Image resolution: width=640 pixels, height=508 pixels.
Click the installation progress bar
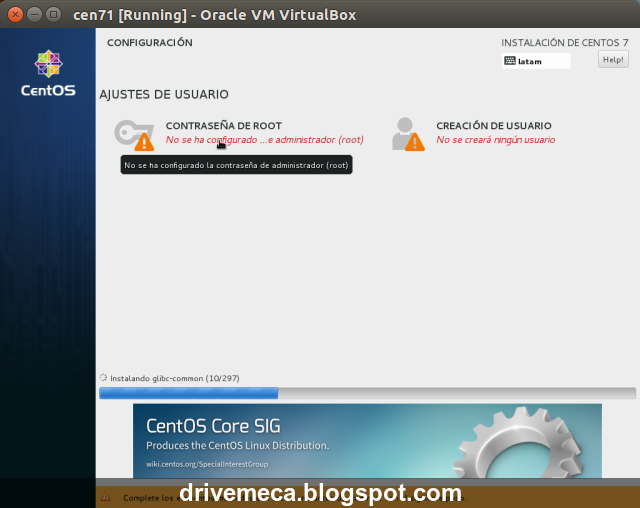[x=367, y=393]
